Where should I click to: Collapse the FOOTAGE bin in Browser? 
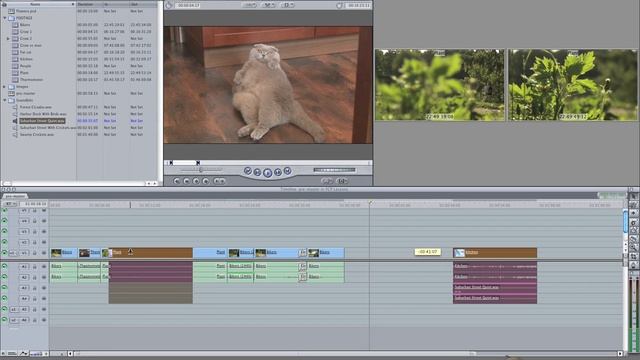pos(5,18)
